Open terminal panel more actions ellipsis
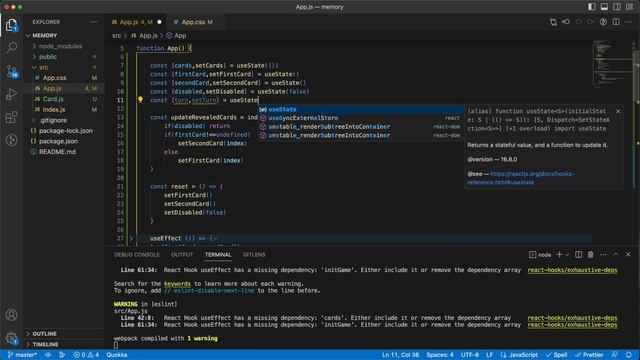 (603, 255)
